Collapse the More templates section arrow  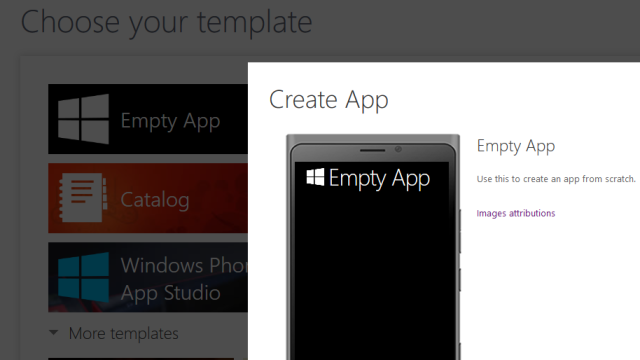53,333
